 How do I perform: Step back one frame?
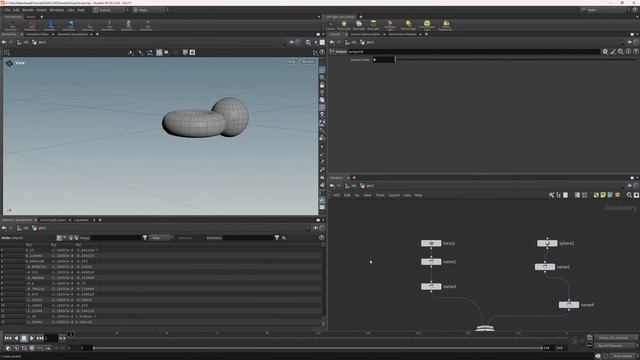point(16,338)
